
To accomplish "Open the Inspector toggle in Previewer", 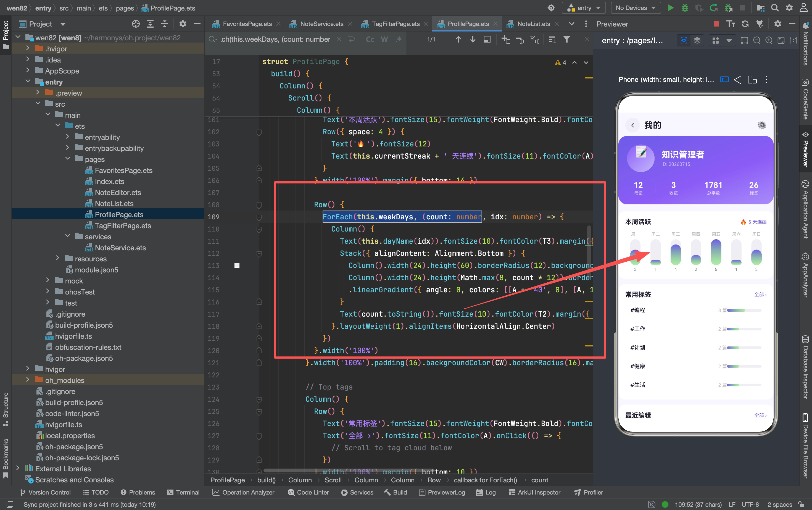I will click(684, 41).
